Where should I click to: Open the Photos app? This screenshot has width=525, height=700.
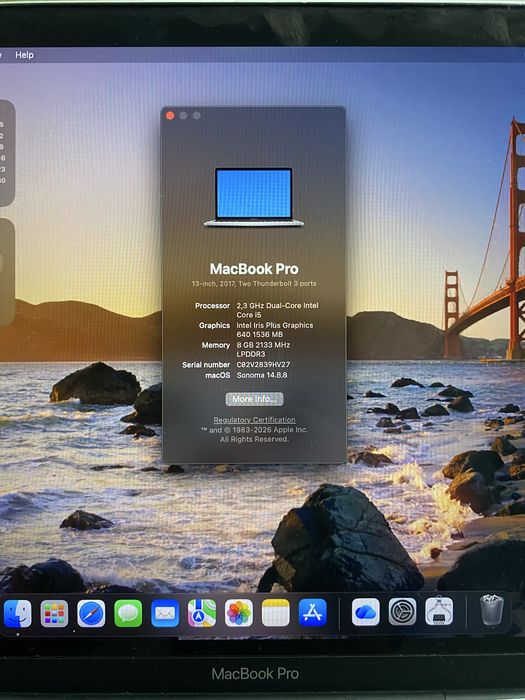pos(238,613)
